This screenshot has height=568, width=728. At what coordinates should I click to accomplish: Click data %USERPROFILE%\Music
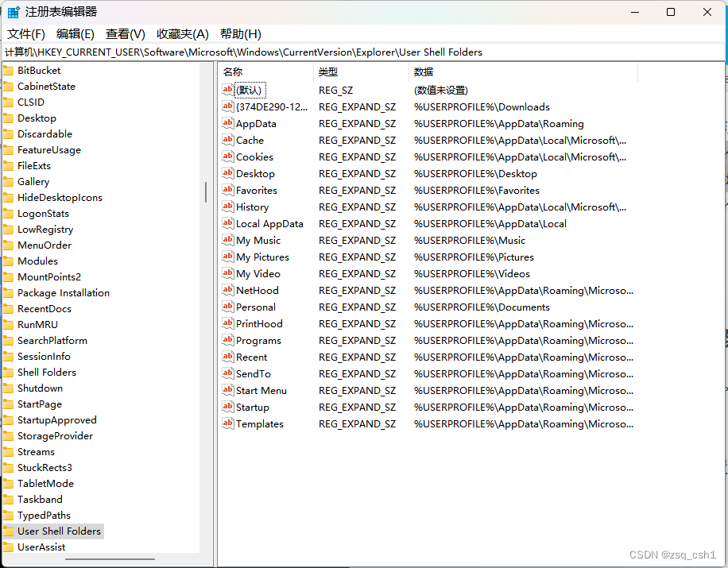point(470,241)
